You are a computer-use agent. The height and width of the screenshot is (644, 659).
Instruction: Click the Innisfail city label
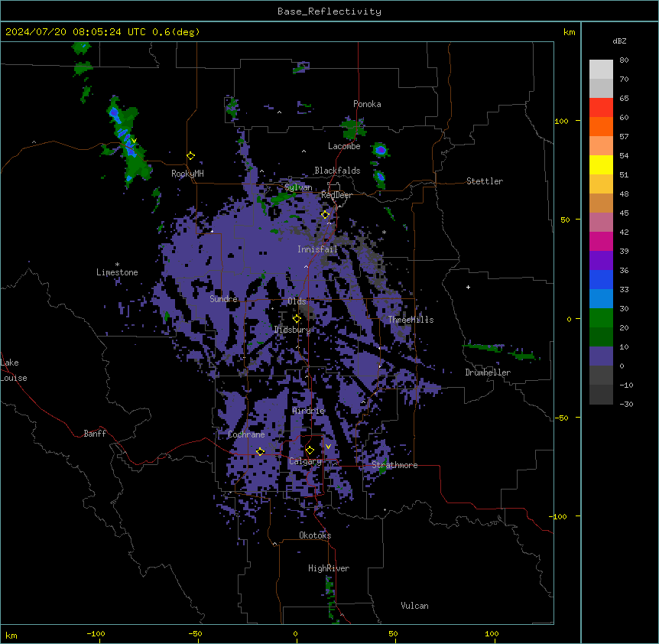click(317, 249)
